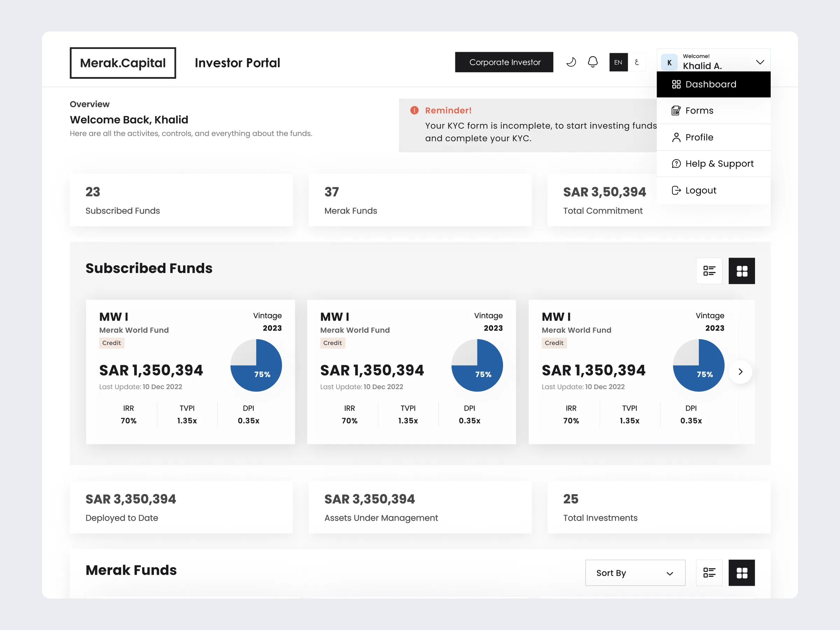Open Forms from user menu
Viewport: 840px width, 630px height.
[x=714, y=111]
